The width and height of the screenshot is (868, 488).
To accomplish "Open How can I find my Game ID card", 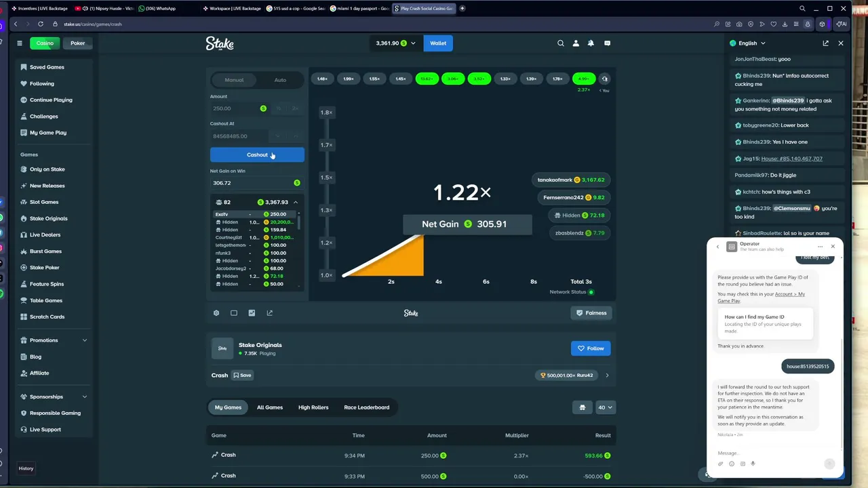I will [765, 323].
